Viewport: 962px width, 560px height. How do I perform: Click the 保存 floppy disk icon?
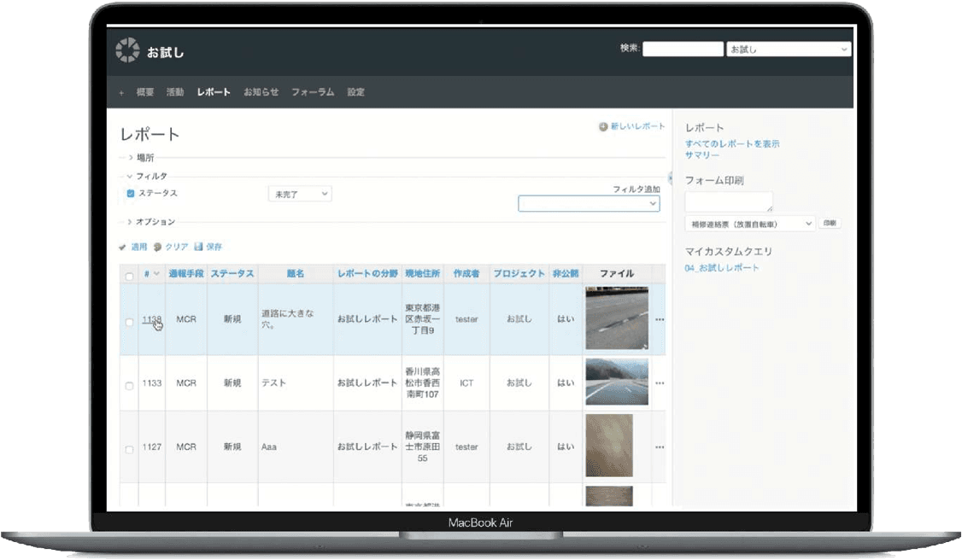tap(198, 247)
